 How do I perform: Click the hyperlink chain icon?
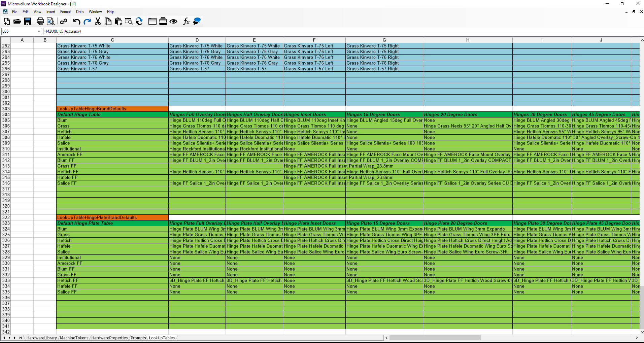click(63, 22)
